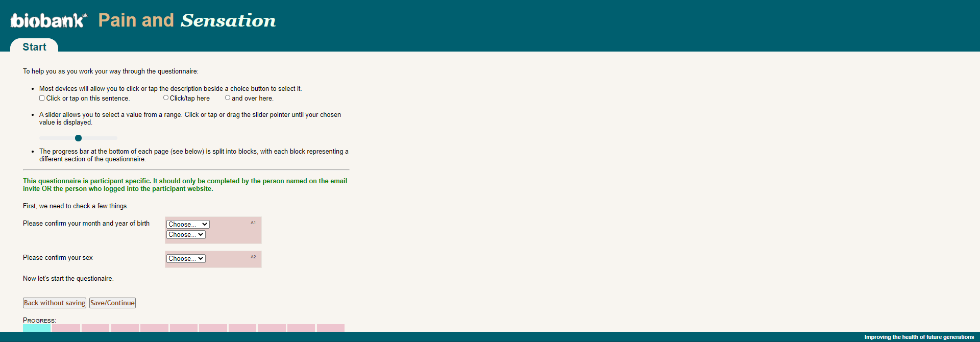Click the 'Please confirm your sex' label

pyautogui.click(x=58, y=258)
